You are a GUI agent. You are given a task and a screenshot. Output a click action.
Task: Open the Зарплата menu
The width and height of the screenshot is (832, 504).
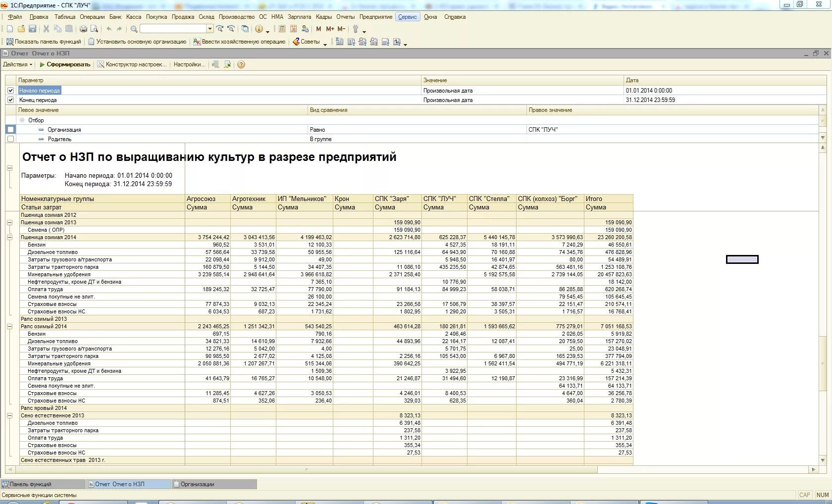[x=299, y=17]
